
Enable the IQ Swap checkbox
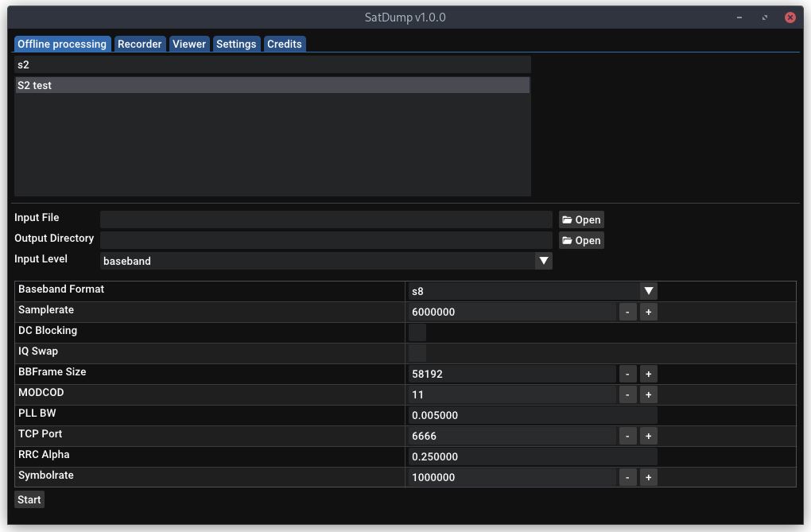[x=417, y=353]
